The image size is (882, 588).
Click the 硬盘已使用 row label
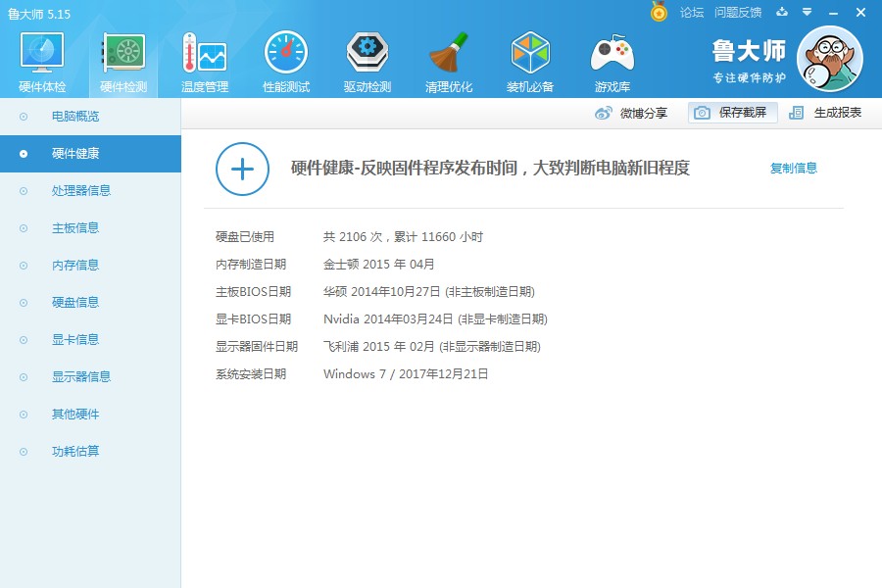click(x=245, y=237)
